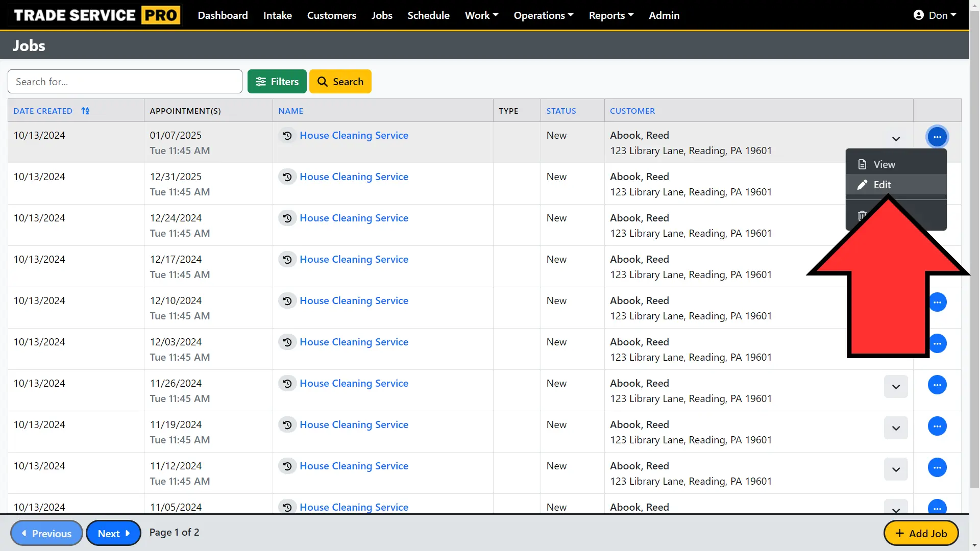Image resolution: width=980 pixels, height=551 pixels.
Task: Open the three-dot menu for the 11/26/2024 job
Action: click(x=937, y=385)
